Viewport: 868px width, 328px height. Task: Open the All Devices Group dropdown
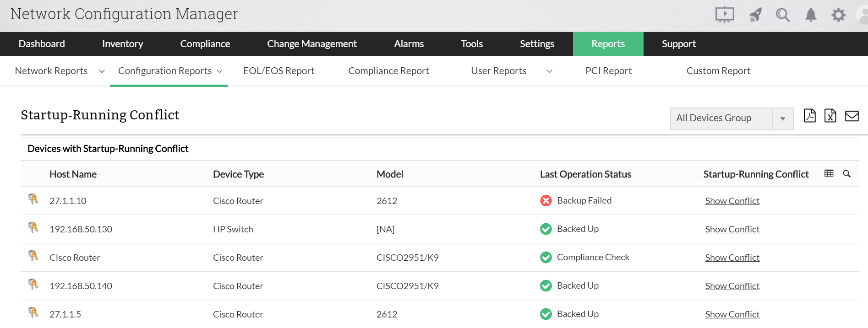783,119
